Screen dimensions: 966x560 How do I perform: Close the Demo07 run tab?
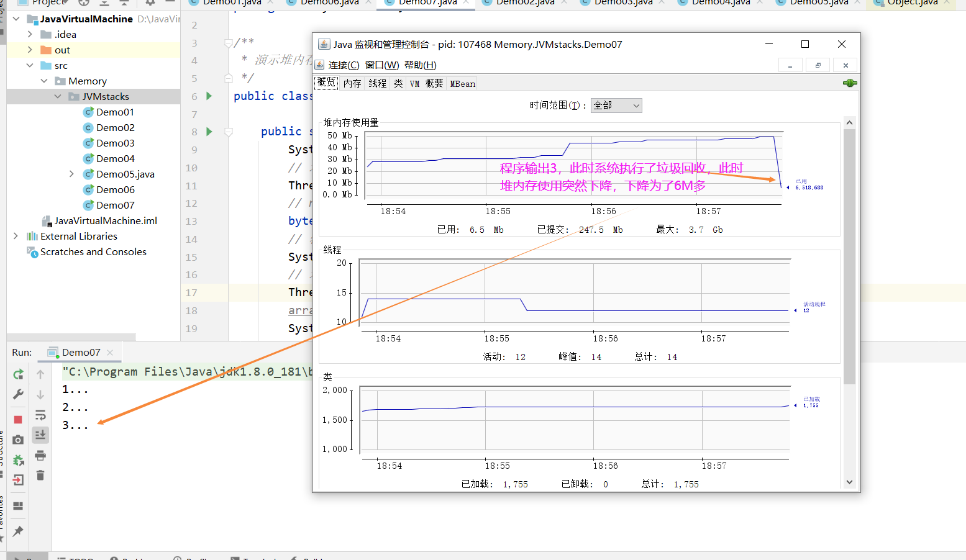click(110, 353)
